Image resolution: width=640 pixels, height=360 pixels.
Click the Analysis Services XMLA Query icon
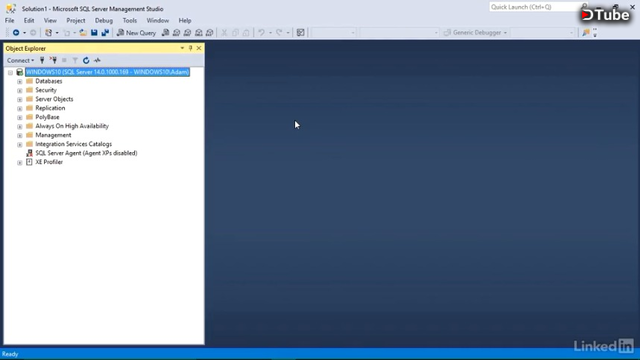click(x=198, y=33)
